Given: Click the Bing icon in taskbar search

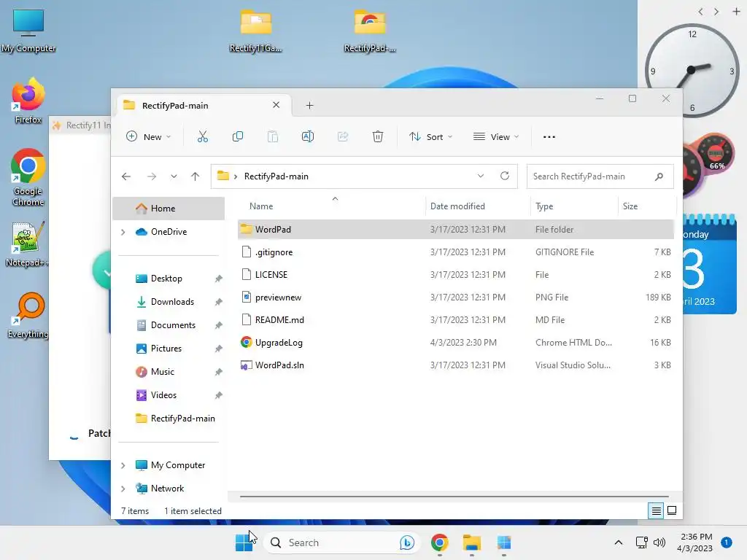Looking at the screenshot, I should [407, 542].
